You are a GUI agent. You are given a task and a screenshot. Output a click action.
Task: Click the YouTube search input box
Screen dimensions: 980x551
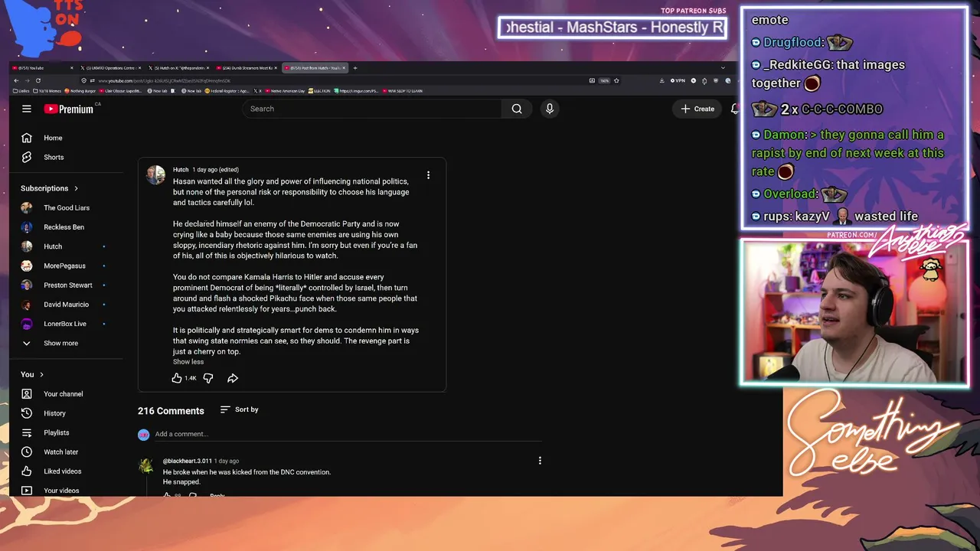[x=372, y=109]
